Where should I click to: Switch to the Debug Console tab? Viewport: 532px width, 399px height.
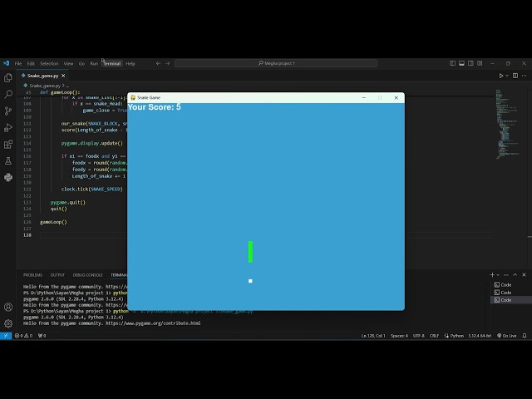point(87,275)
